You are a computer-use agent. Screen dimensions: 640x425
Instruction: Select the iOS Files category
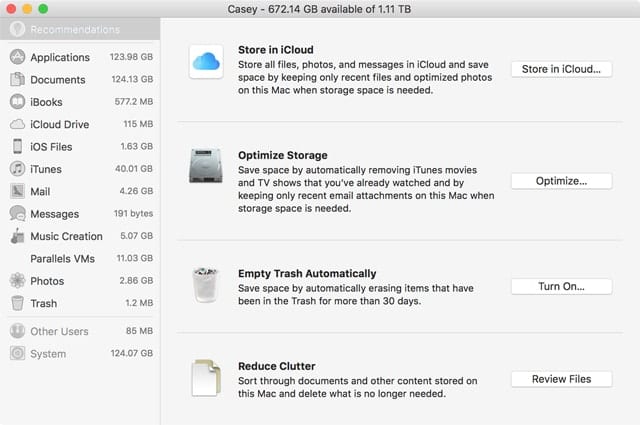(x=51, y=147)
